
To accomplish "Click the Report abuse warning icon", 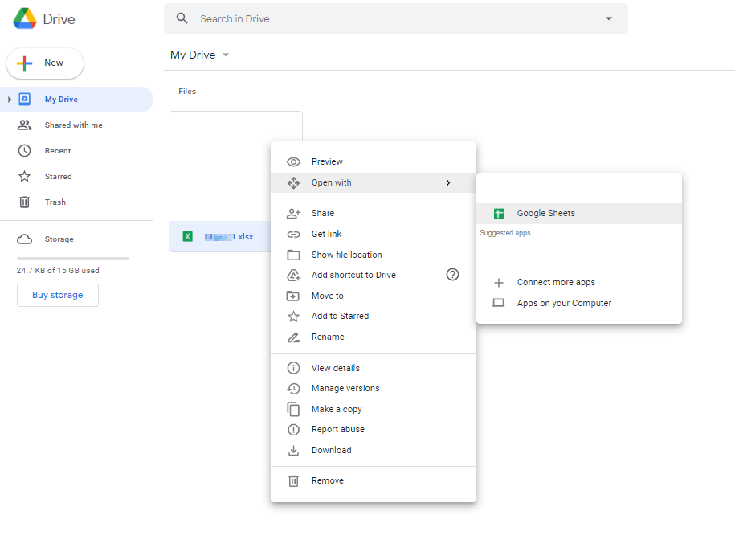I will click(x=293, y=430).
